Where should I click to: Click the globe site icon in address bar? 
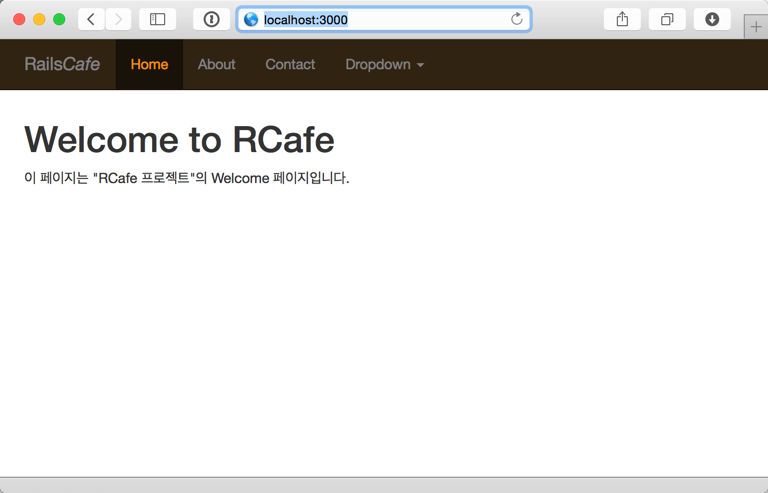pyautogui.click(x=251, y=20)
